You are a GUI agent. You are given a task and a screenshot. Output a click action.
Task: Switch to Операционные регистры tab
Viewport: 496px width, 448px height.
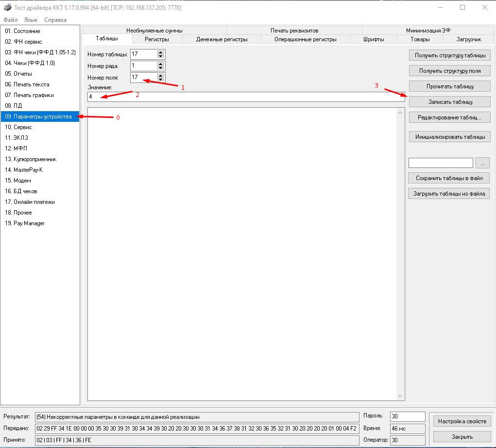click(x=305, y=39)
